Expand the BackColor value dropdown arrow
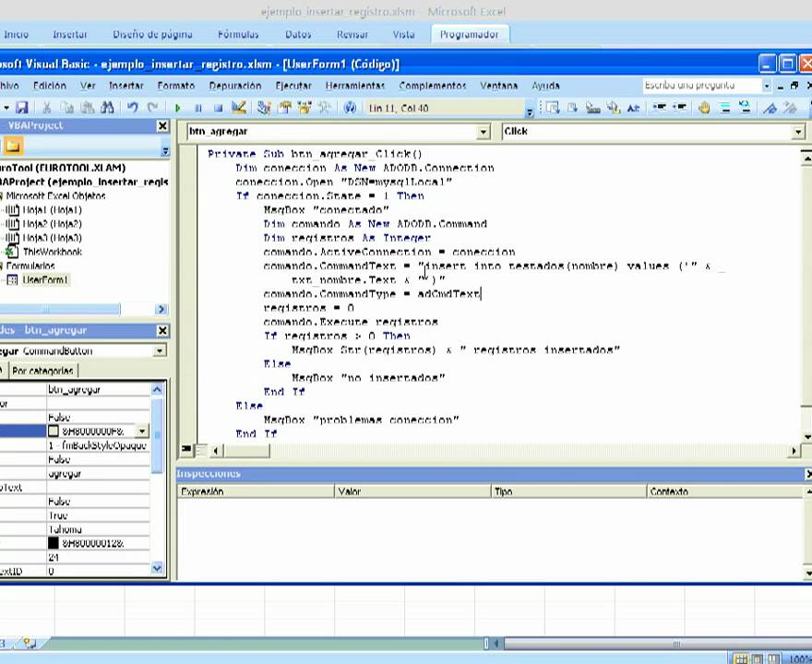 coord(142,431)
